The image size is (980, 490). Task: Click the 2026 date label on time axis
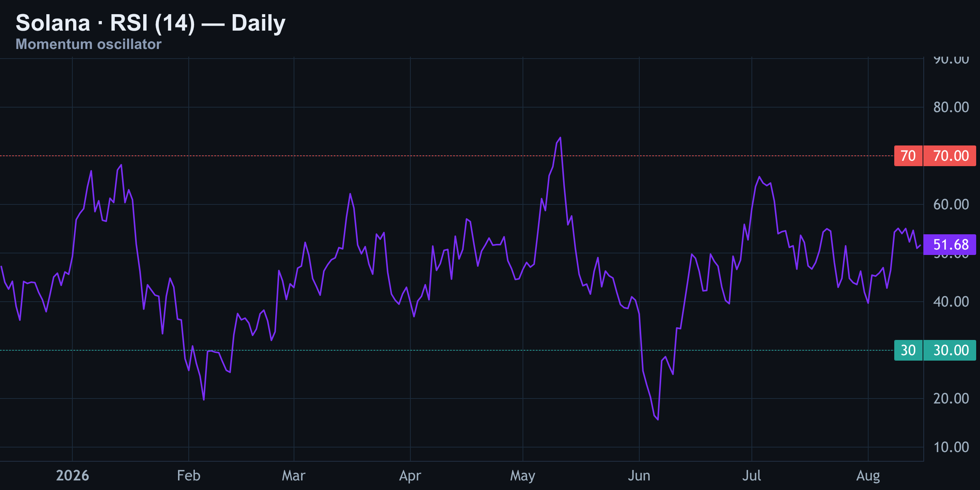point(72,475)
